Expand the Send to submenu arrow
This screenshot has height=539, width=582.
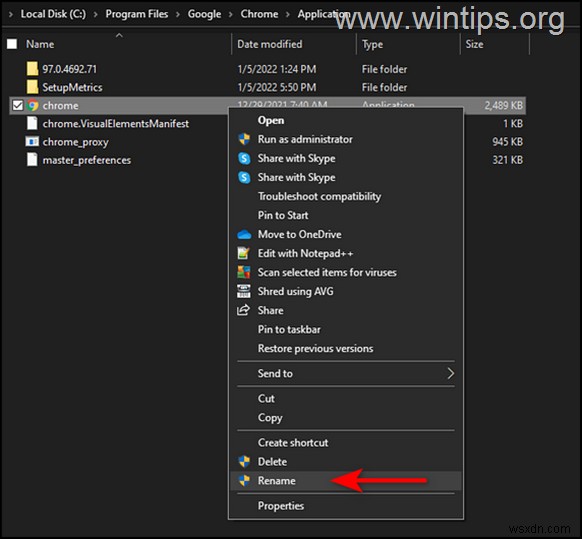pyautogui.click(x=450, y=373)
